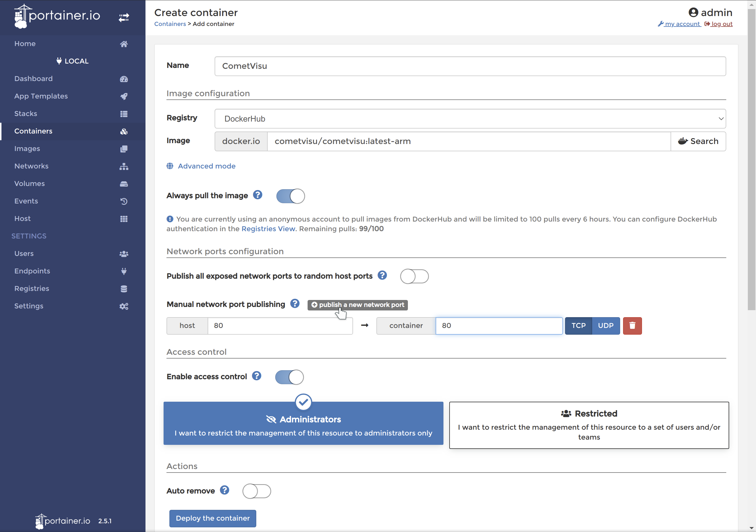Select UDP protocol for the port
This screenshot has height=532, width=756.
click(606, 326)
